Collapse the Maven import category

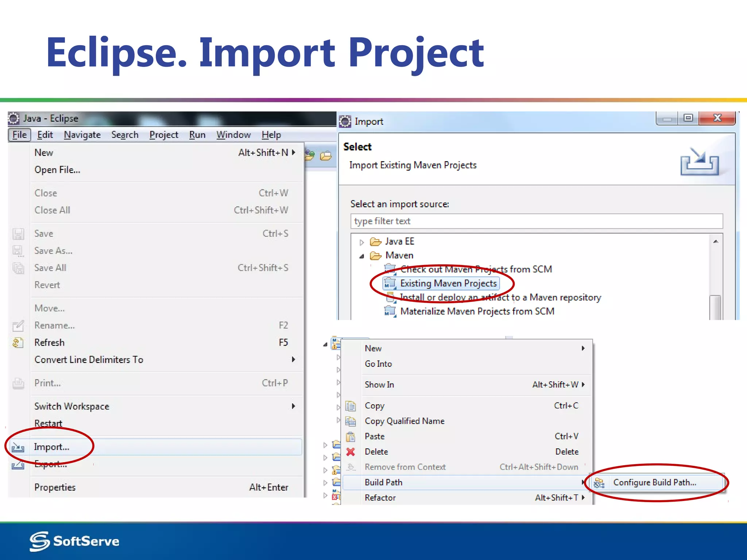pyautogui.click(x=361, y=256)
